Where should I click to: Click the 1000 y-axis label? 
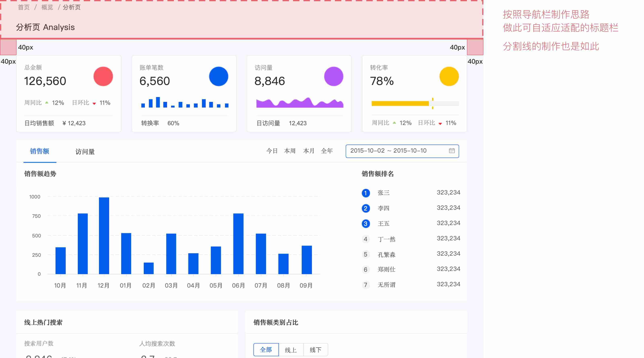[x=35, y=197]
